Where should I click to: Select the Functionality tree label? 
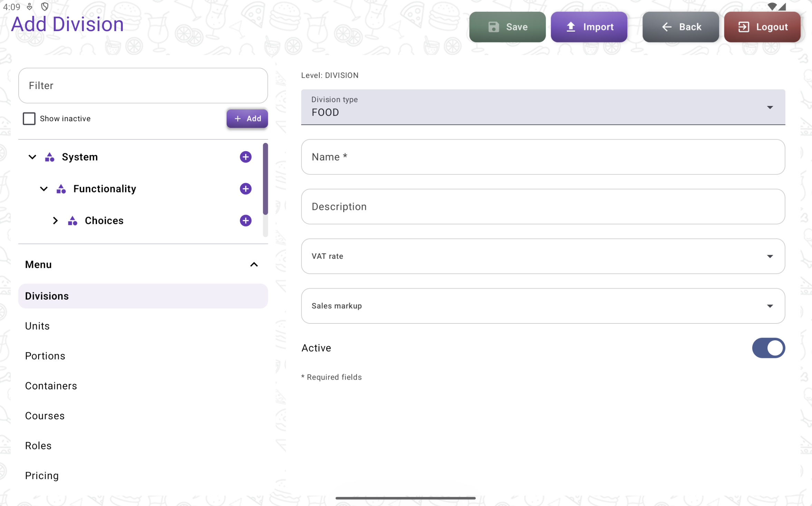tap(105, 189)
